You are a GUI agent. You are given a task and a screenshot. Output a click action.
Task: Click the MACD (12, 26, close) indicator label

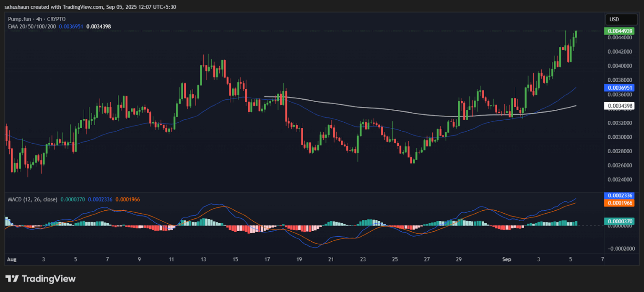(32, 199)
